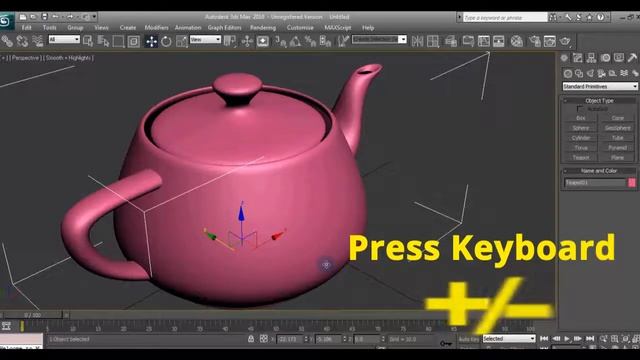Open the Modifiers menu
This screenshot has width=640, height=360.
tap(156, 28)
